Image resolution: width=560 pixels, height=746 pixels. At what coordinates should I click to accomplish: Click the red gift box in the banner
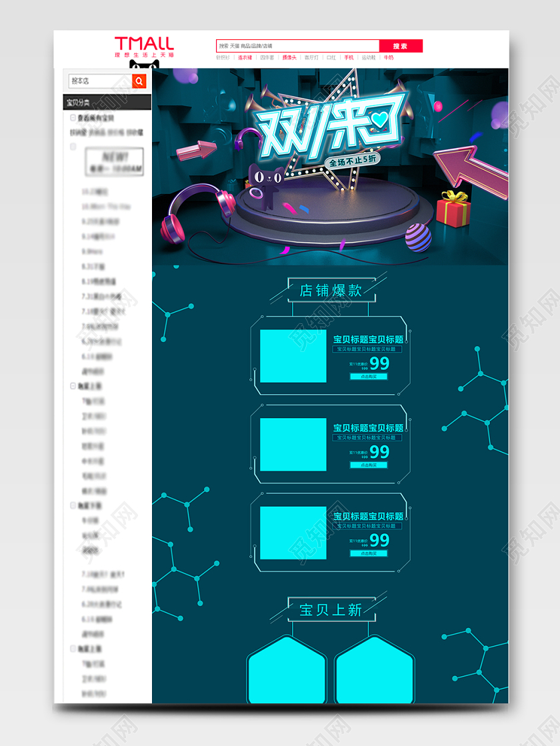point(454,209)
